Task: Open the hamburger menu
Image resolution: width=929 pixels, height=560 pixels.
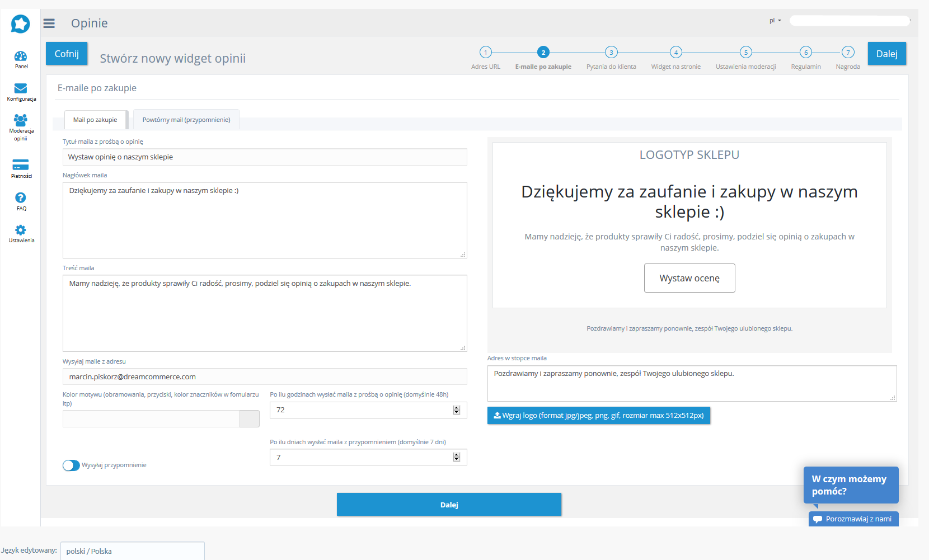Action: click(x=49, y=23)
